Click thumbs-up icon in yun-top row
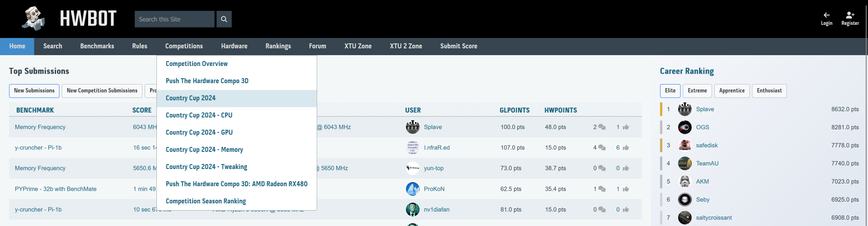Screen dimensions: 868x226 [x=626, y=168]
